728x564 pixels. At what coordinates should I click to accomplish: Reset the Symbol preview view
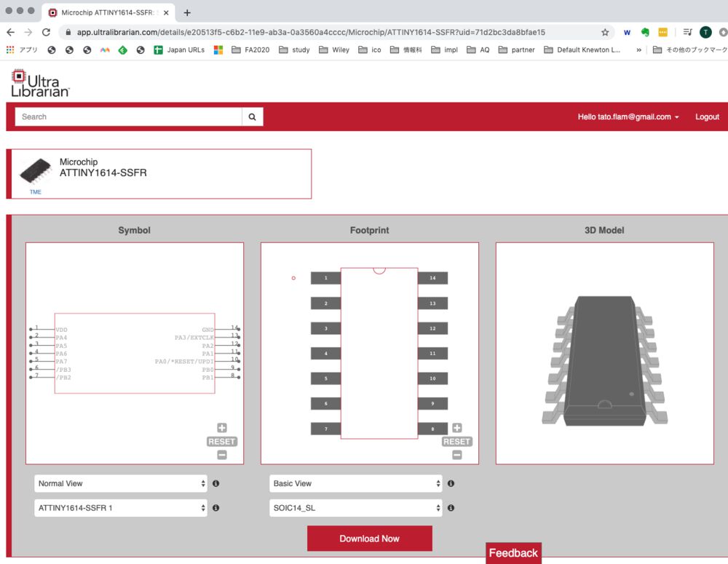pos(222,442)
